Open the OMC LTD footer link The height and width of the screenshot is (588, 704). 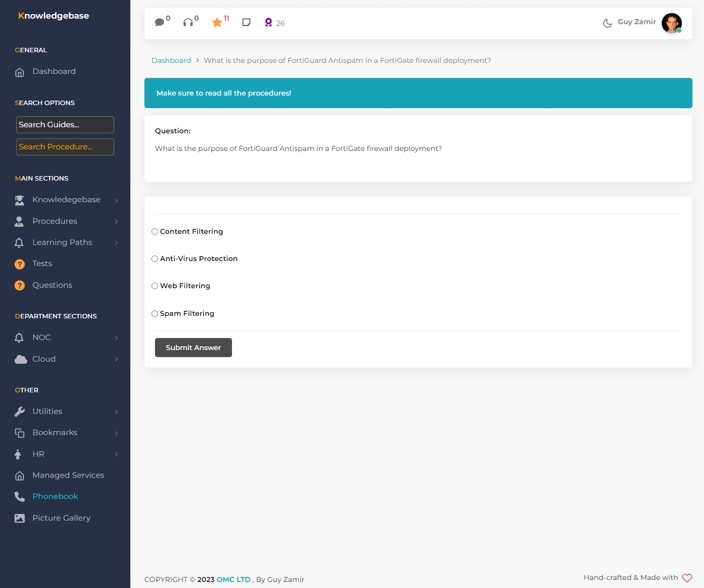coord(233,579)
